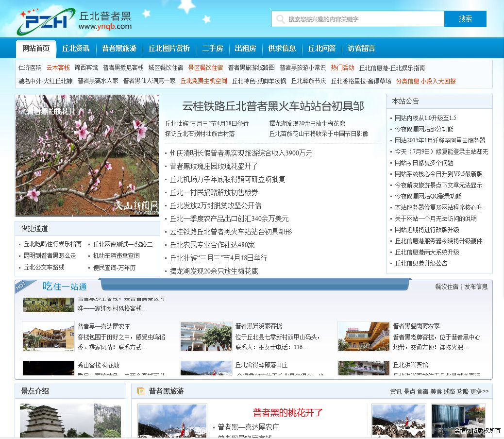Select the 出租房 navigation item
Screen dimensions: 504x439
(245, 49)
